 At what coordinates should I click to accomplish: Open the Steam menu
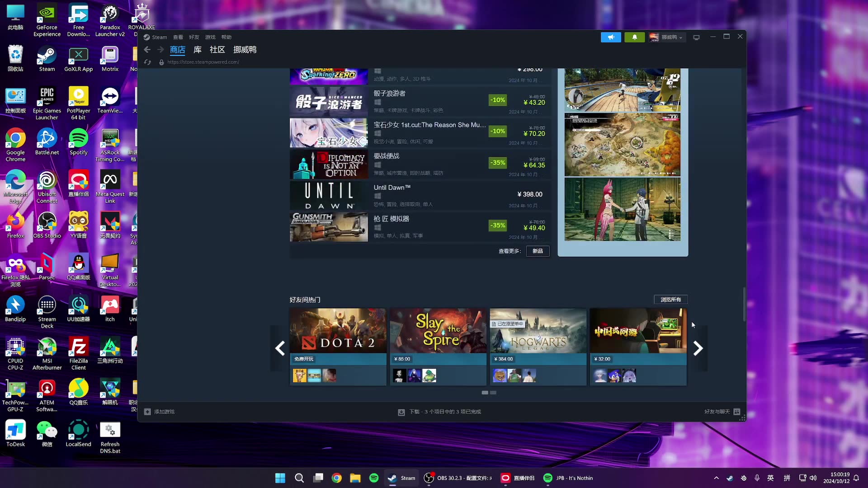click(159, 37)
